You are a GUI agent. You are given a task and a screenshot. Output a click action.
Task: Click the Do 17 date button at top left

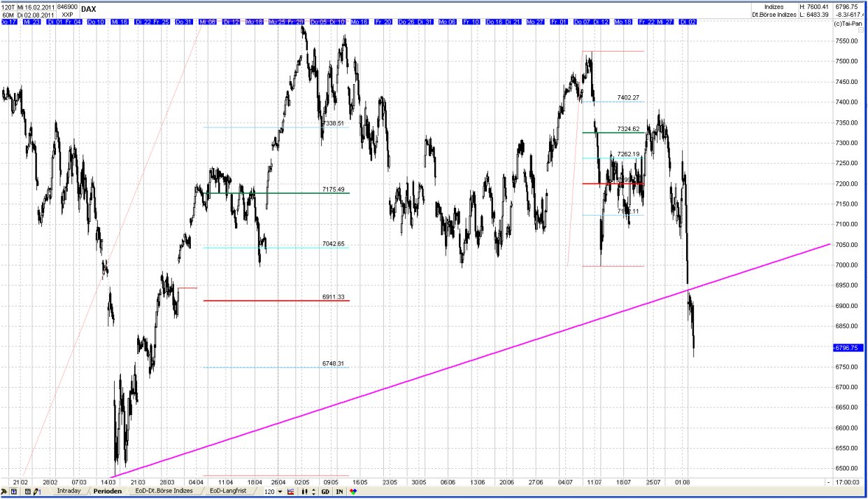(8, 22)
